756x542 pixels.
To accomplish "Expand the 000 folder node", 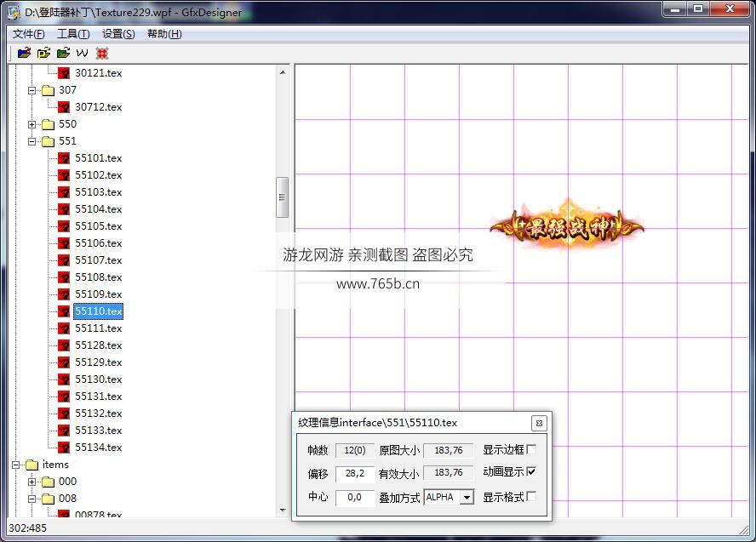I will coord(31,482).
